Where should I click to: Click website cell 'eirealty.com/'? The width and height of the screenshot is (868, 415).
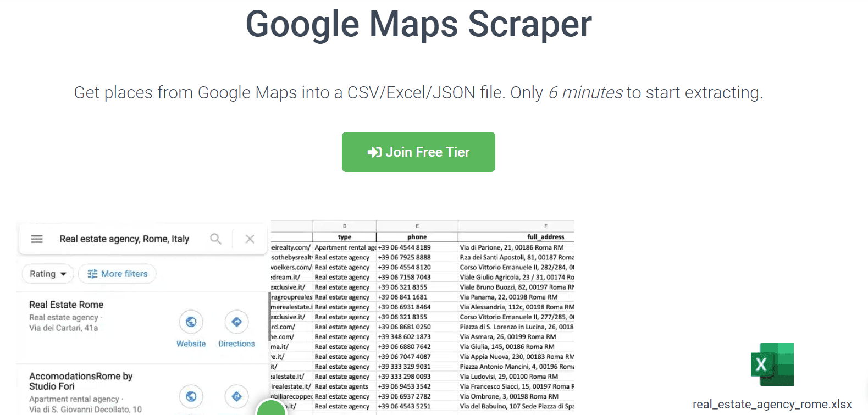[x=292, y=247]
